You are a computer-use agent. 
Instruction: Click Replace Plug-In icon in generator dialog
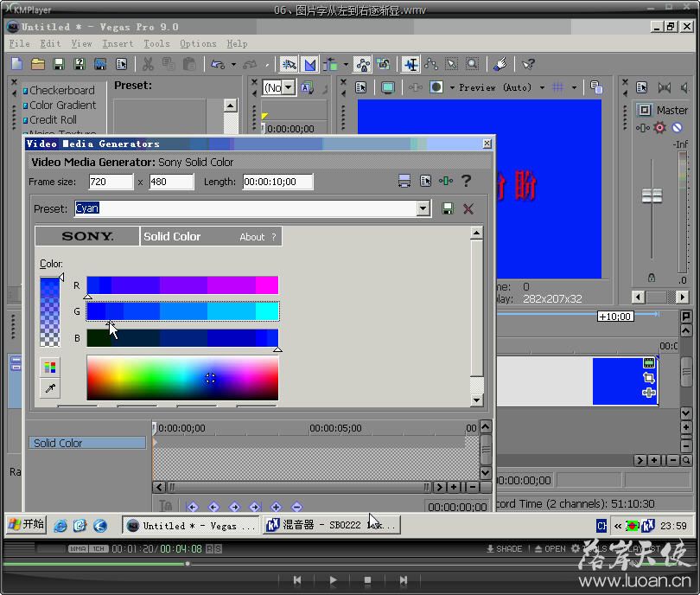(x=446, y=181)
